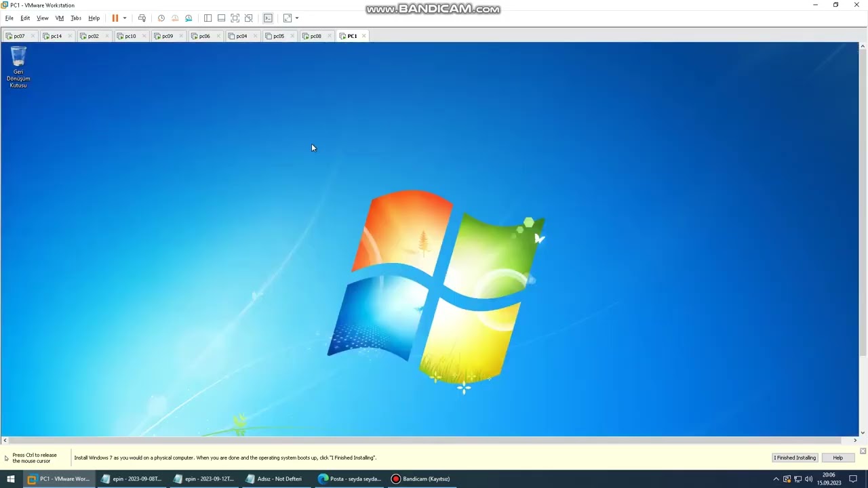Open the VM menu

tap(60, 18)
